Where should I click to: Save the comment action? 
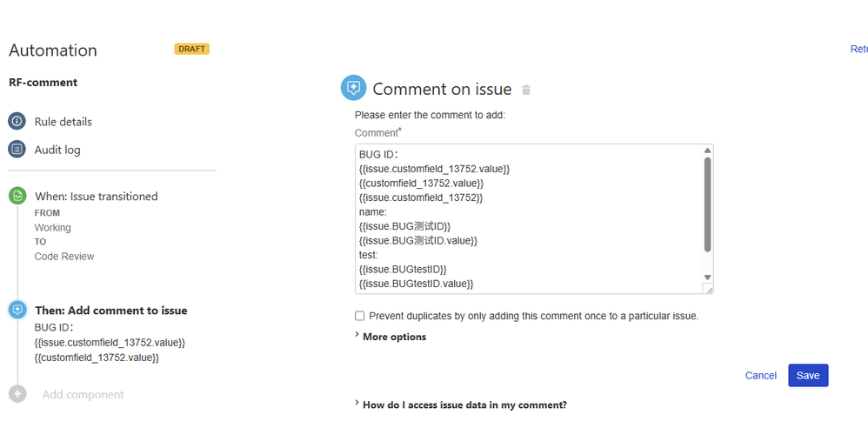pyautogui.click(x=808, y=375)
